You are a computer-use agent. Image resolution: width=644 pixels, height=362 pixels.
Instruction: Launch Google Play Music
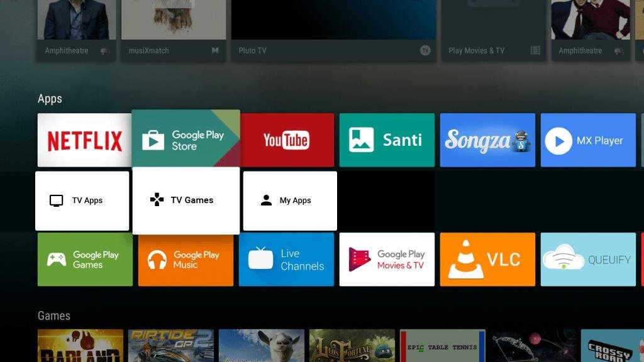click(x=186, y=259)
